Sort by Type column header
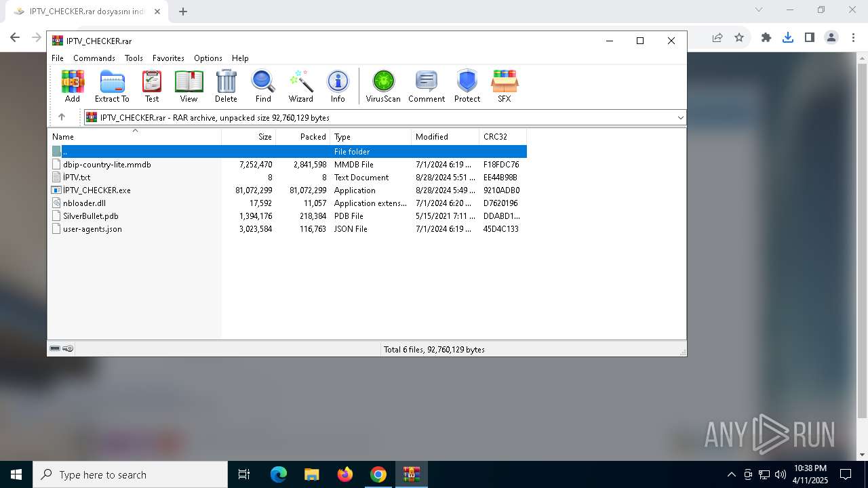 point(370,137)
